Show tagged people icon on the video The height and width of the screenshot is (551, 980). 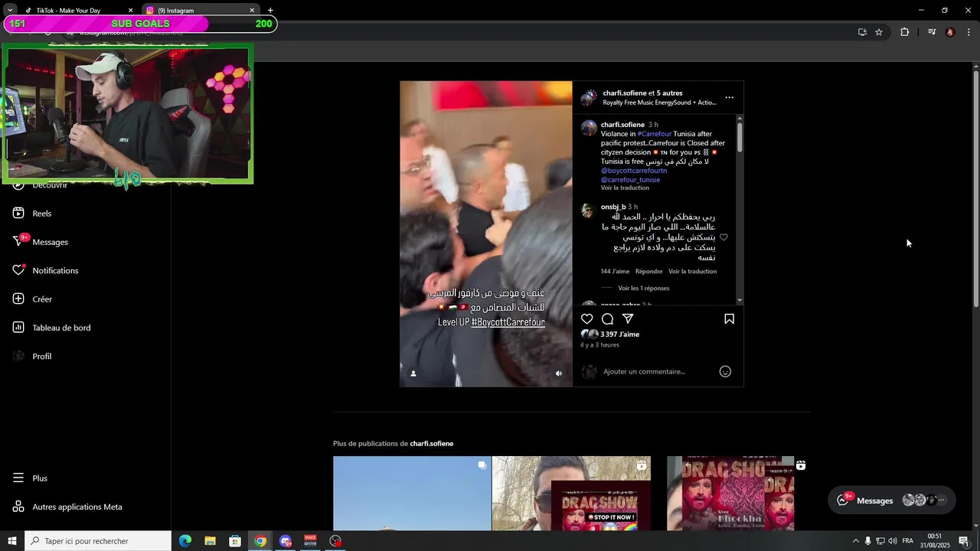[x=413, y=373]
